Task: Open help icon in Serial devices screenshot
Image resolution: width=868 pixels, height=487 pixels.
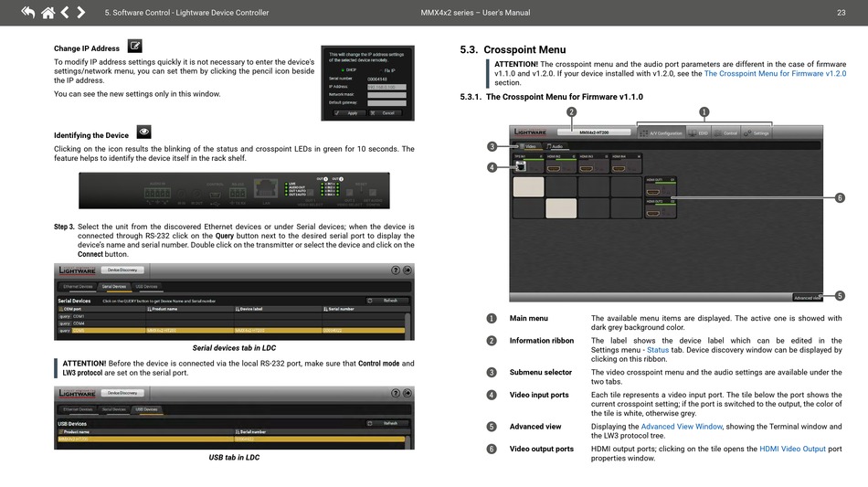Action: tap(396, 270)
